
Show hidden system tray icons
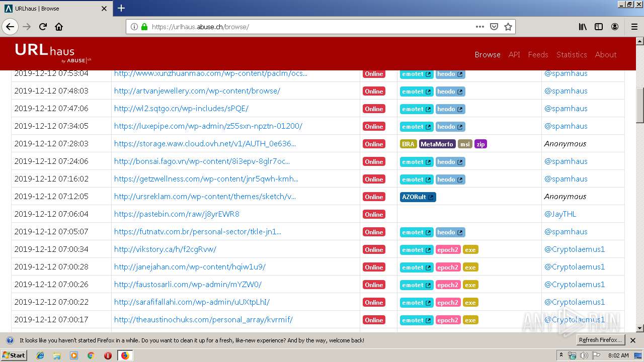pos(561,355)
